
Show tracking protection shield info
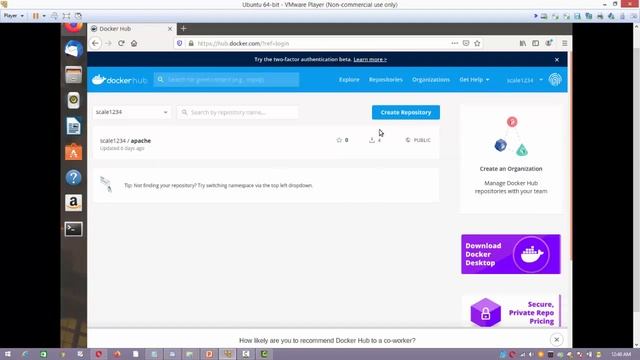[179, 43]
